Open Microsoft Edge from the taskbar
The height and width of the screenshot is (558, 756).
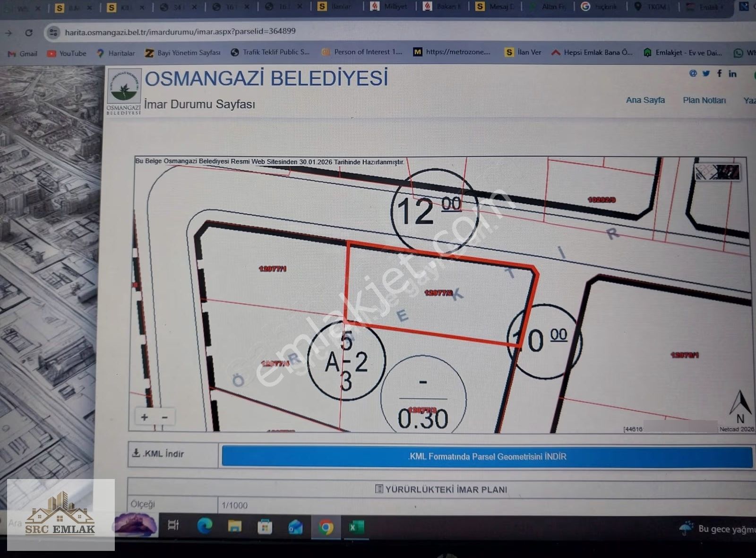(x=205, y=526)
